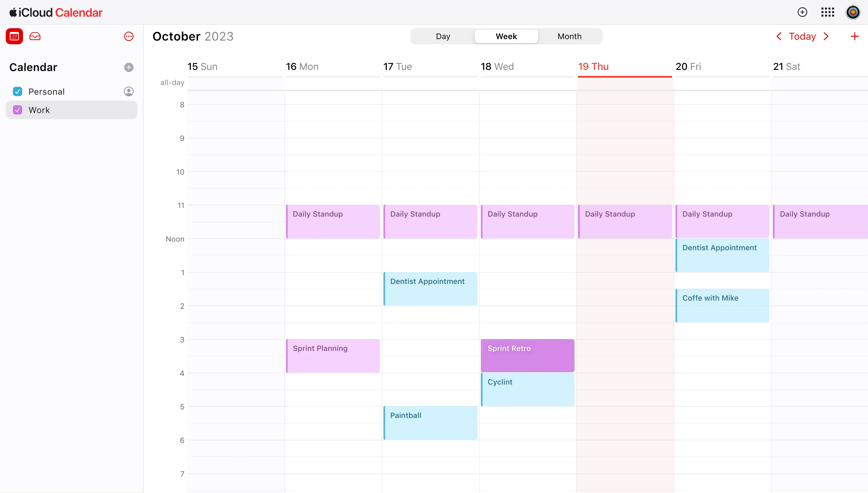Click the add new calendar icon
This screenshot has height=493, width=868.
(x=128, y=67)
